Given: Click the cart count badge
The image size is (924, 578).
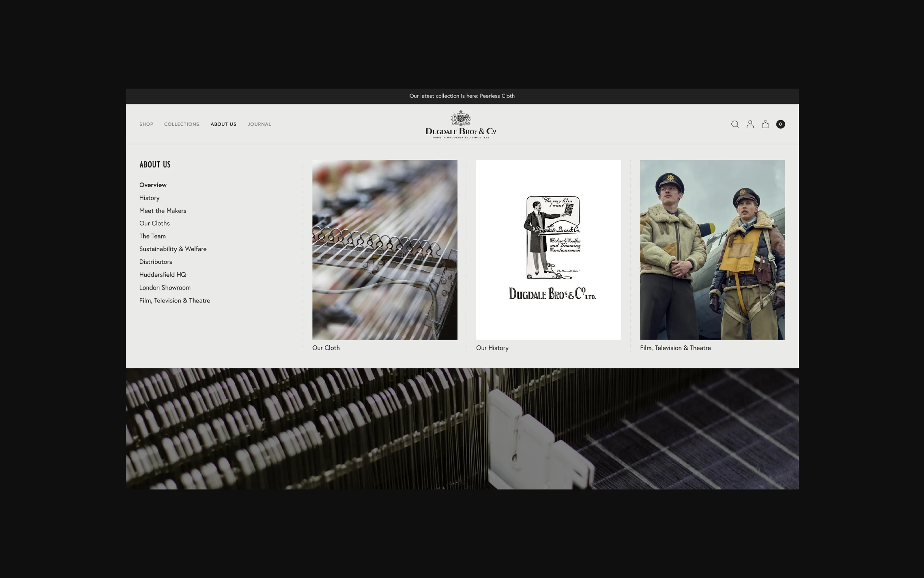Looking at the screenshot, I should click(x=780, y=124).
